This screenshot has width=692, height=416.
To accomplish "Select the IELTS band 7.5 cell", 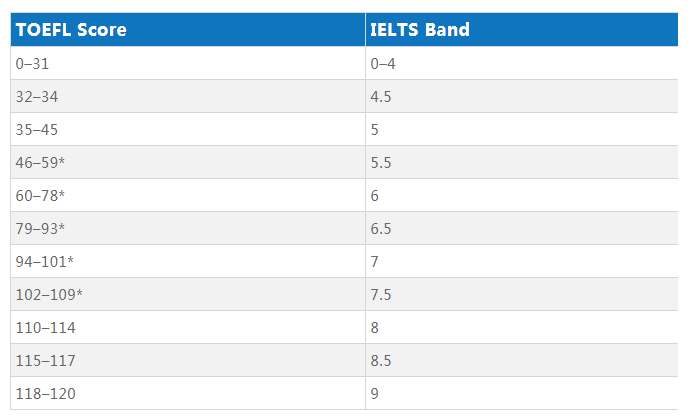I will point(522,294).
